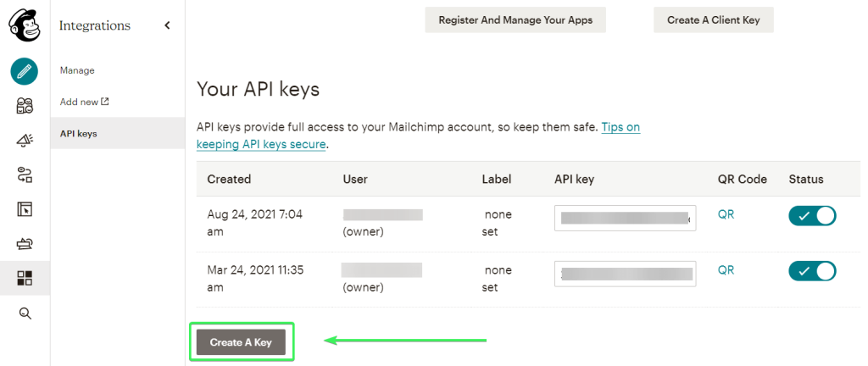
Task: Click the Create A Client Key button
Action: pyautogui.click(x=713, y=19)
